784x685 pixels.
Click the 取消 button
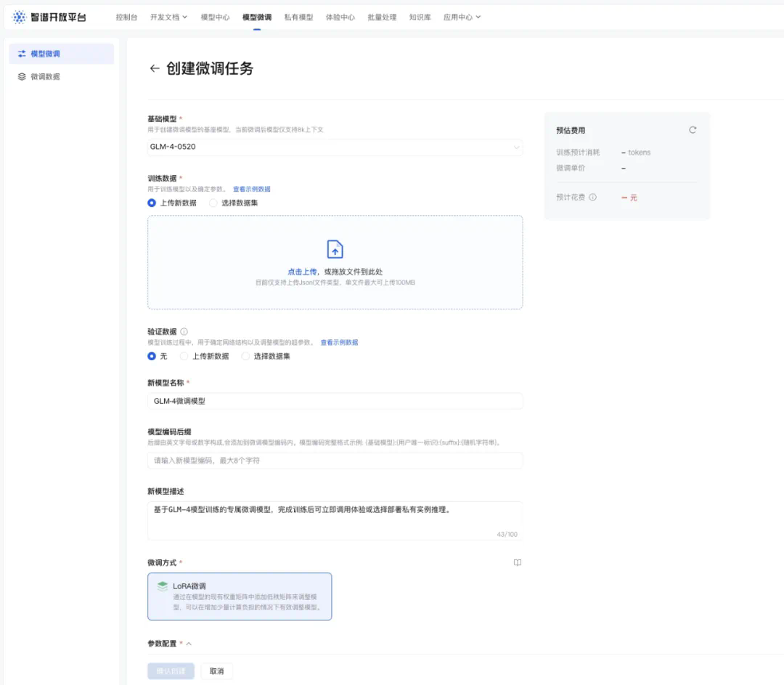click(216, 671)
